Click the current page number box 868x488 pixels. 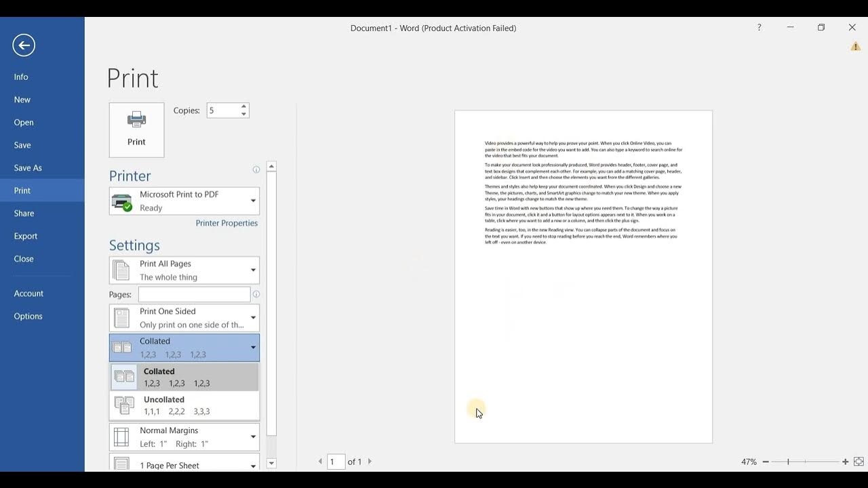(x=336, y=462)
